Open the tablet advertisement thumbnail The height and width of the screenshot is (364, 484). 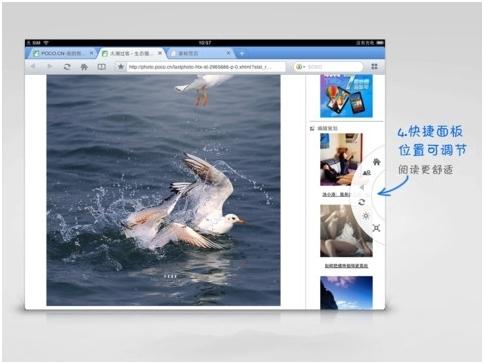[x=346, y=96]
